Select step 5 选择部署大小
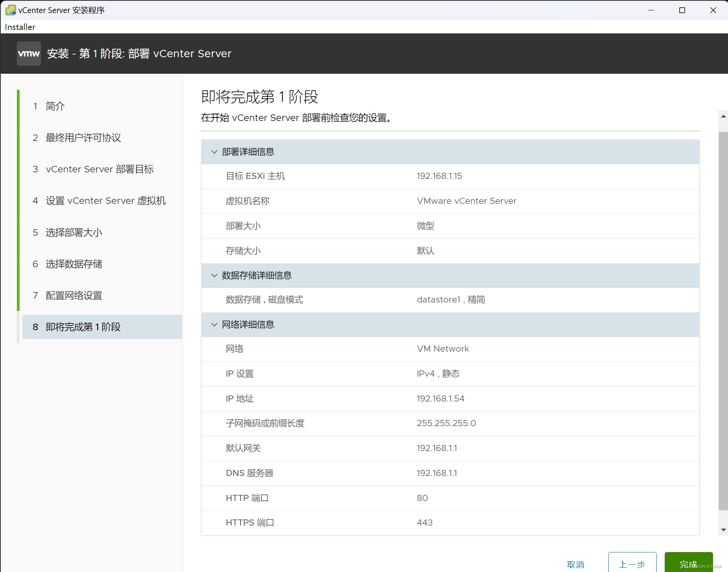728x572 pixels. 73,232
